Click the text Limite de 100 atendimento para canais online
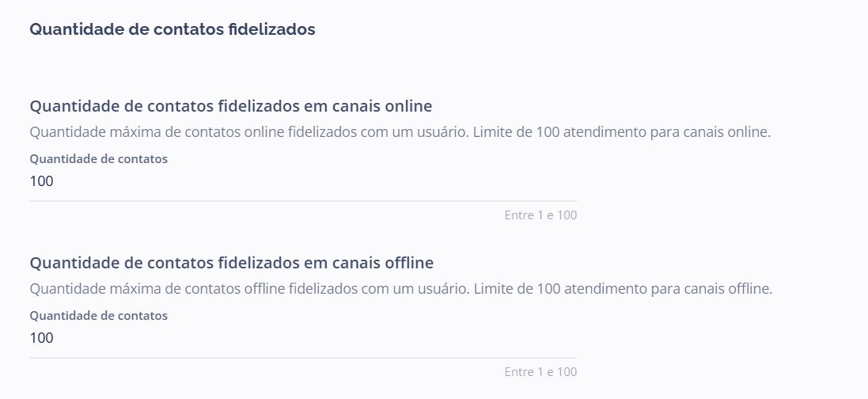This screenshot has height=399, width=868. tap(622, 132)
